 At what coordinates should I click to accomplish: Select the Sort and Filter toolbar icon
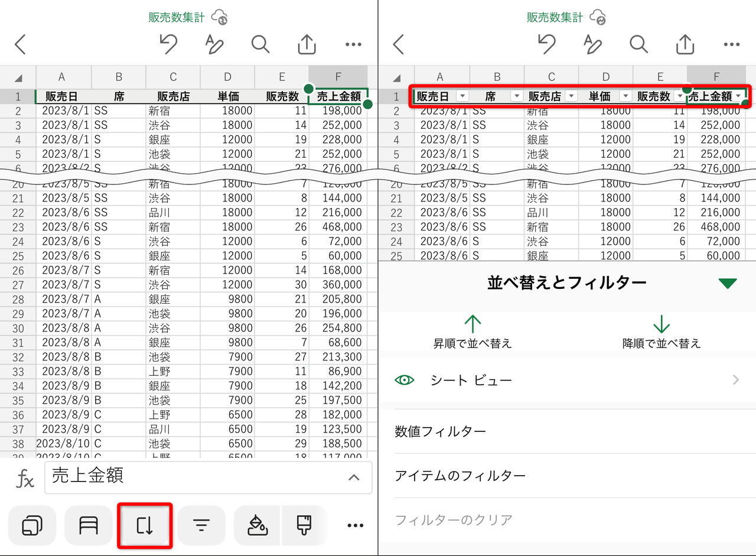(x=145, y=525)
